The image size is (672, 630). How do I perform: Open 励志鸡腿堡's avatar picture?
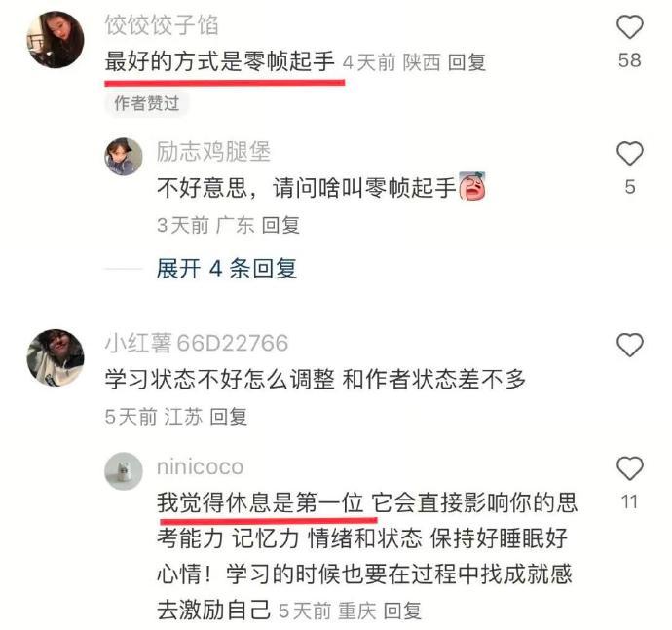click(124, 157)
